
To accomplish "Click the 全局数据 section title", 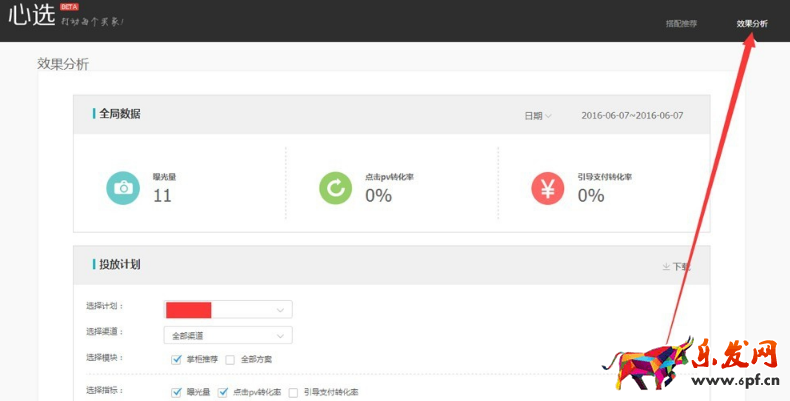I will pos(120,113).
